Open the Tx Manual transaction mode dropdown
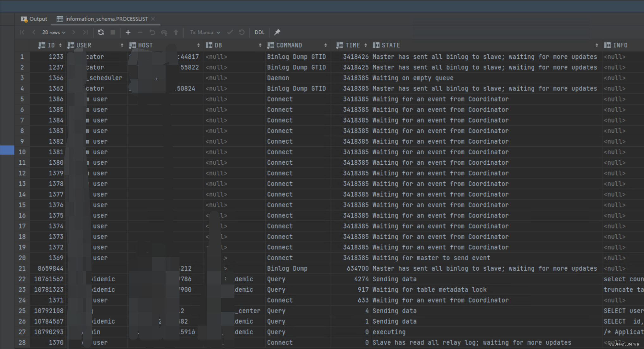 205,32
